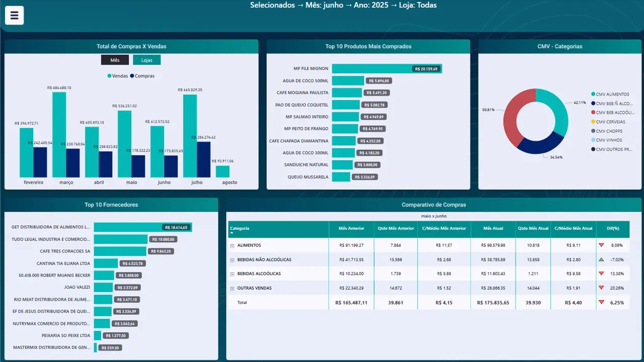
Task: Expand the ALIMENTOS category row
Action: tap(232, 246)
